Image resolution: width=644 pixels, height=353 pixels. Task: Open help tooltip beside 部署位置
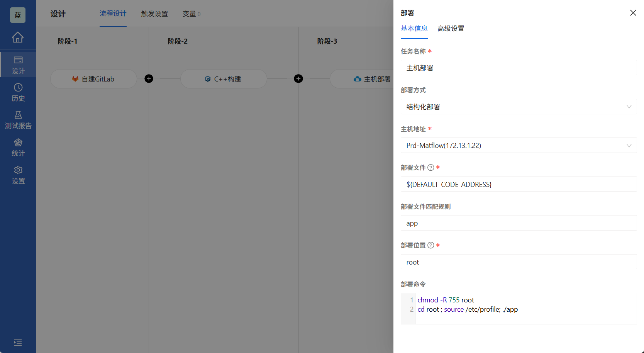431,245
